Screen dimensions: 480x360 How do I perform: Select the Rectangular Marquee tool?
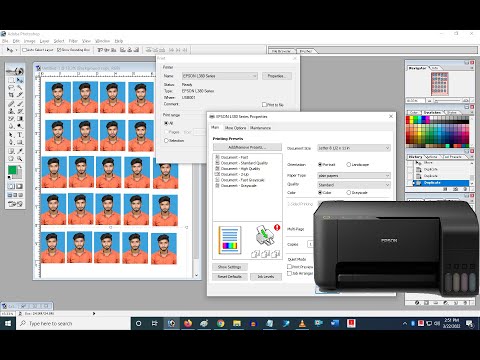[x=11, y=80]
